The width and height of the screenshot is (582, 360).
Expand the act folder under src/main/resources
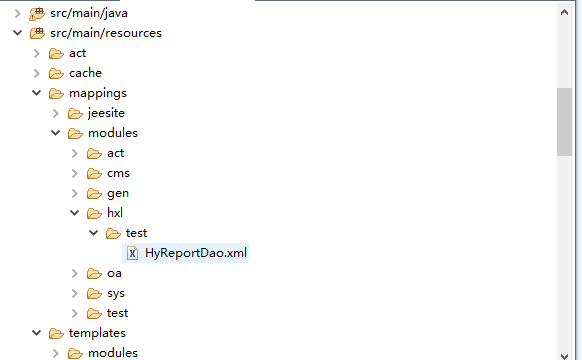pyautogui.click(x=36, y=53)
